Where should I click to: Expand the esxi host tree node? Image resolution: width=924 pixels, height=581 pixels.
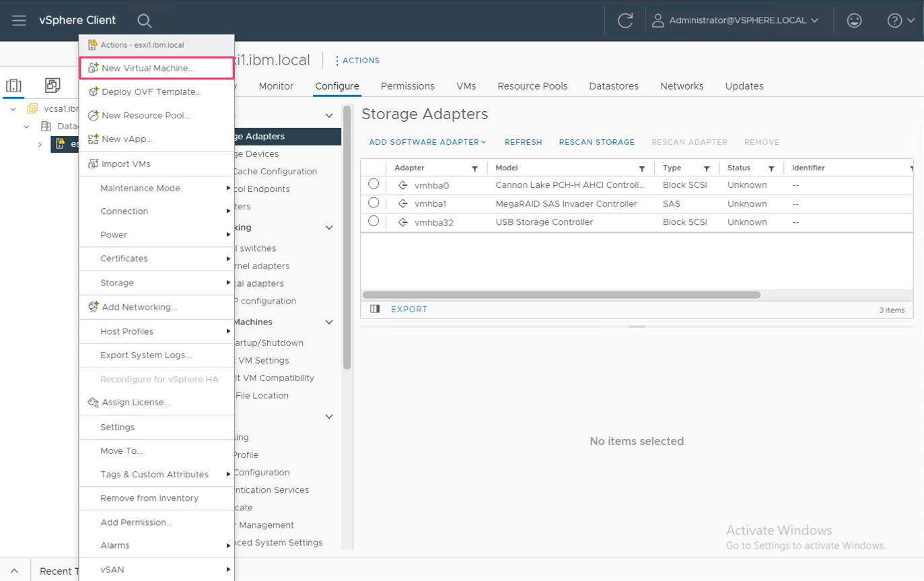(40, 144)
